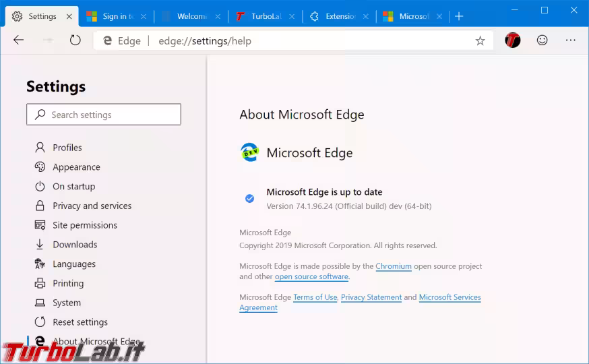Click the On startup power icon

click(x=40, y=186)
